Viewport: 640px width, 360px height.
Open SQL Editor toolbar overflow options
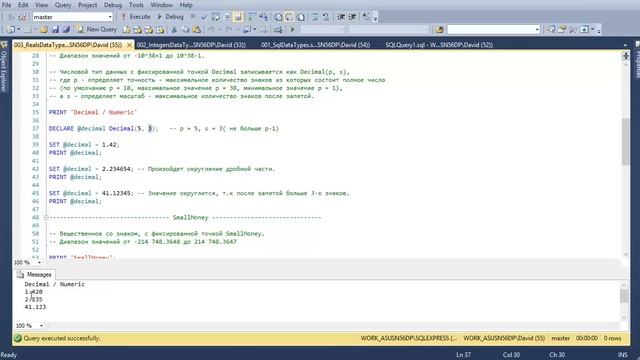(x=375, y=18)
